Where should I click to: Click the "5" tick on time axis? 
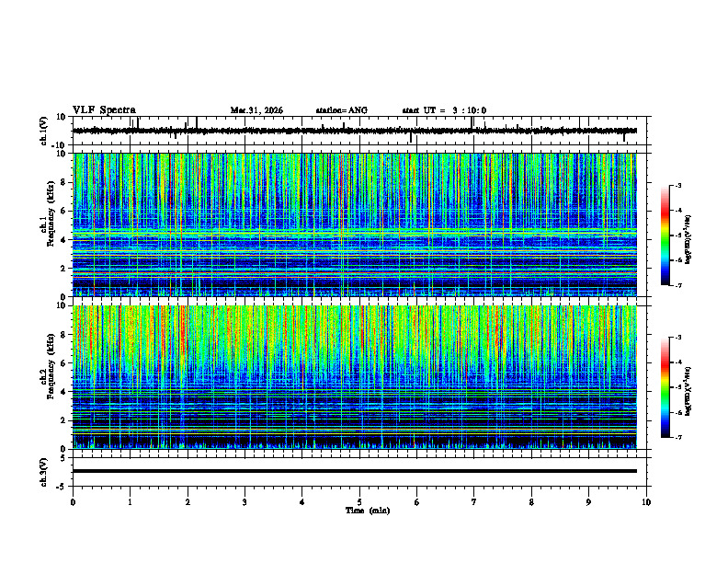[x=359, y=502]
